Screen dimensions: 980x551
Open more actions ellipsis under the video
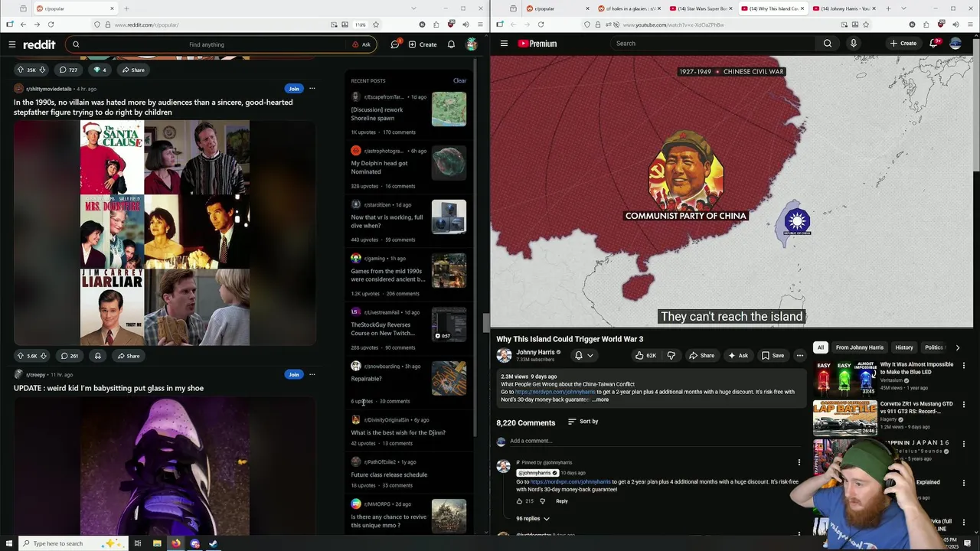pyautogui.click(x=799, y=355)
